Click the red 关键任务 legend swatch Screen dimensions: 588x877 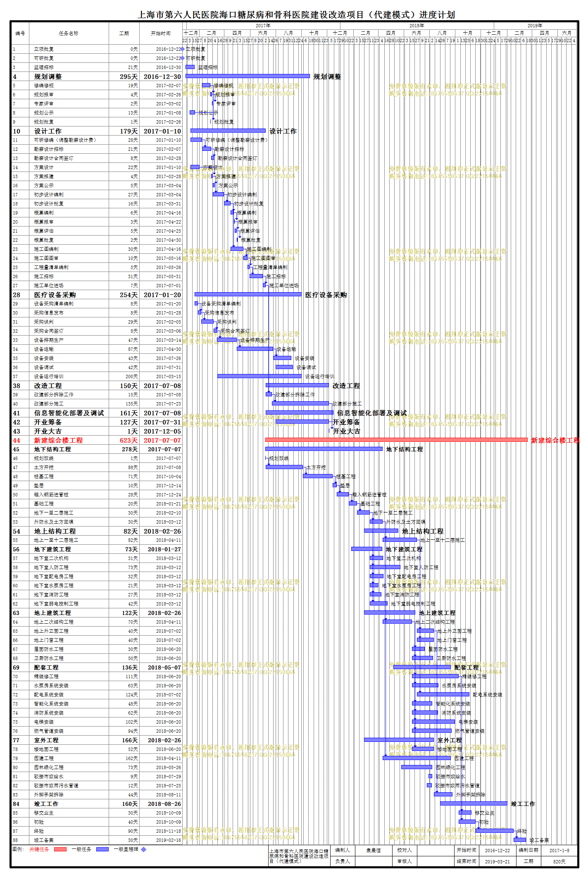tap(60, 849)
